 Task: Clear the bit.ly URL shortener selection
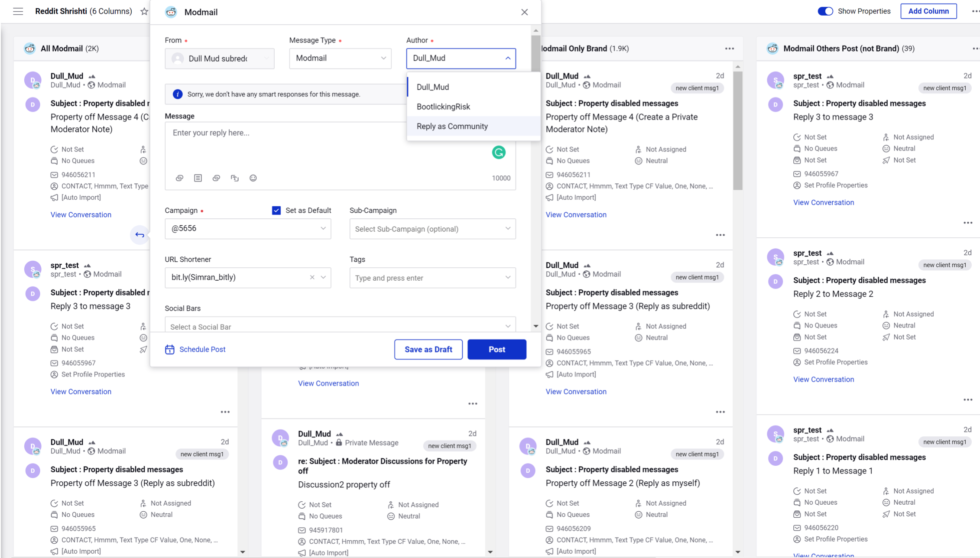[x=312, y=277]
